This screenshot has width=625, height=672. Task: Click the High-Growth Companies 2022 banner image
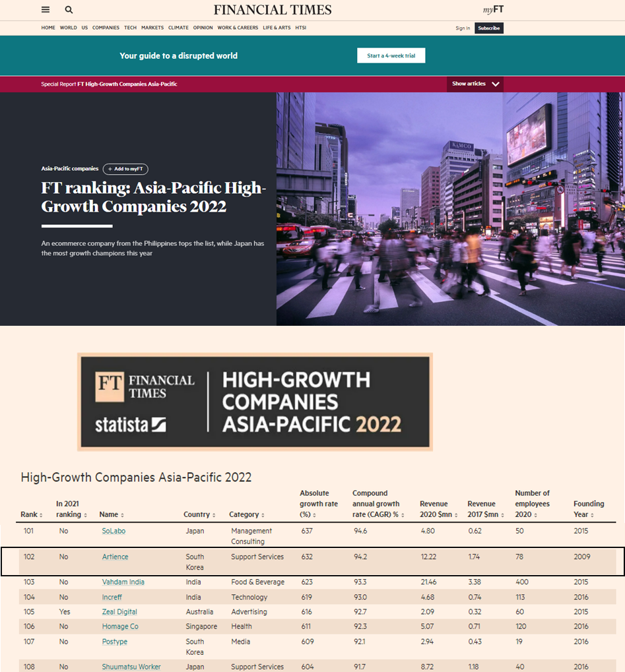click(255, 402)
